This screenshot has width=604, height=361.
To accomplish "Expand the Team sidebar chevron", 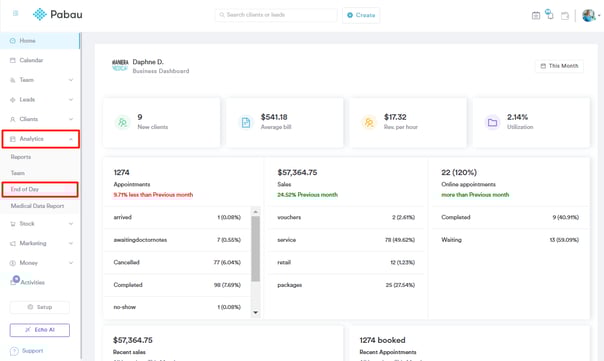I will click(71, 80).
